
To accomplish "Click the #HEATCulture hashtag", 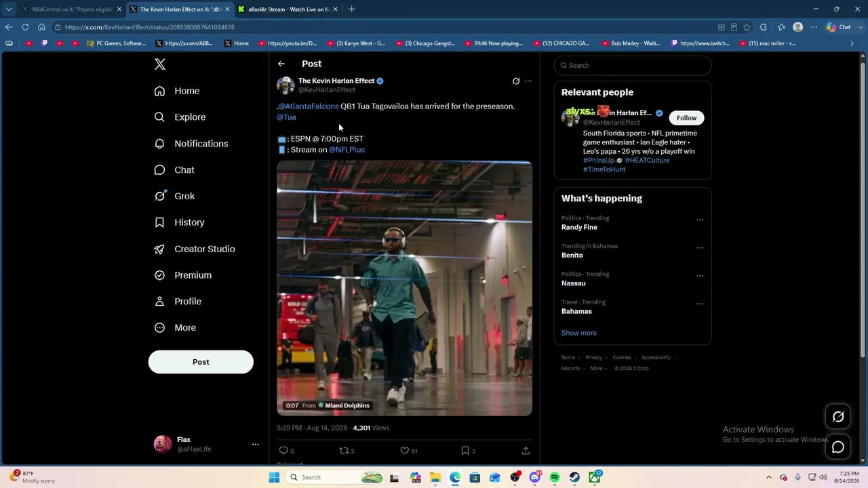I will coord(648,161).
